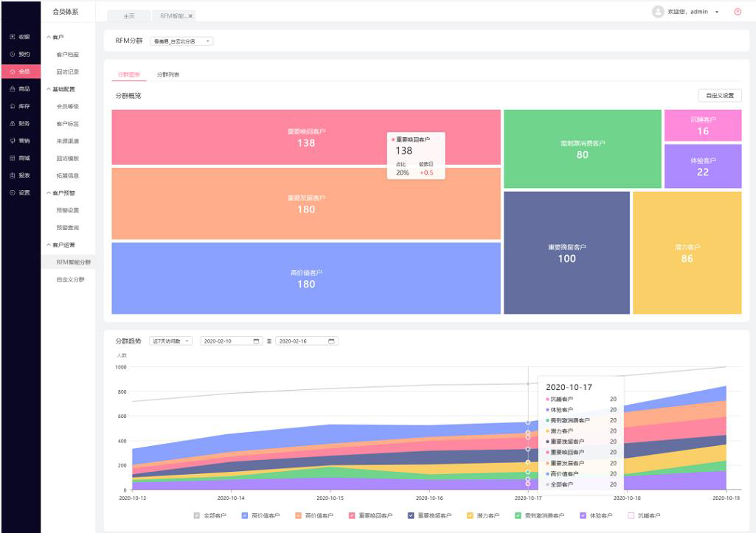Viewport: 756px width, 533px height.
Task: Open 库存 inventory from sidebar
Action: (x=20, y=106)
